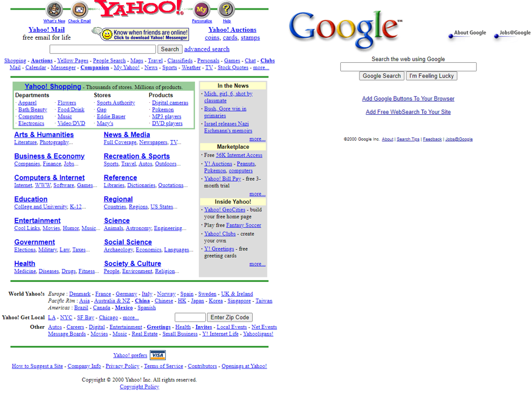Click the My Yahoo Personalize icon
Image resolution: width=532 pixels, height=395 pixels.
coord(201,10)
